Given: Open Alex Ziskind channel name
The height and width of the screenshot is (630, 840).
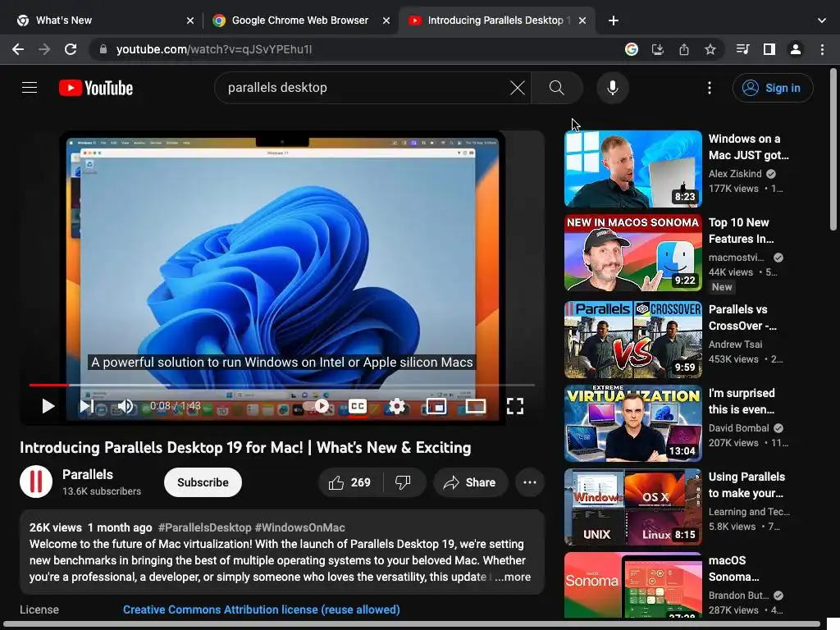Looking at the screenshot, I should click(x=735, y=174).
